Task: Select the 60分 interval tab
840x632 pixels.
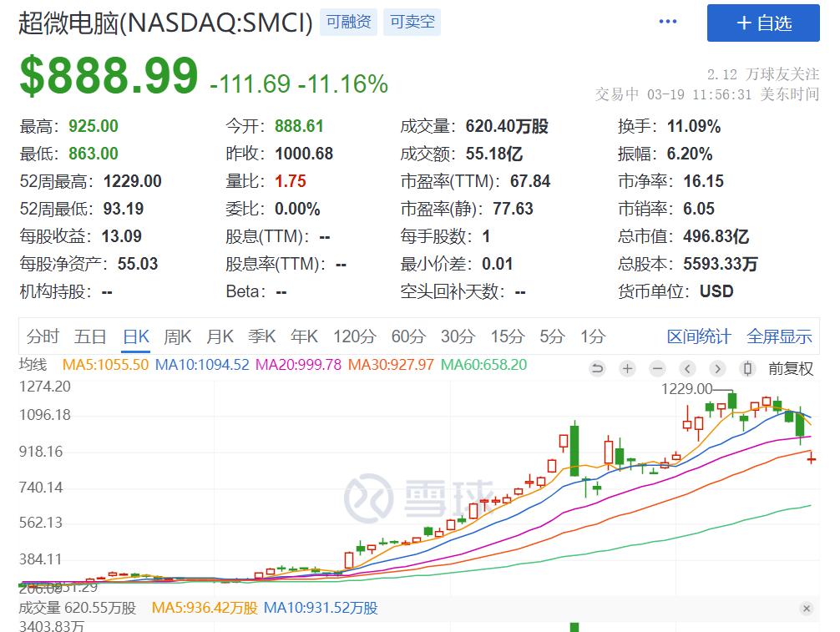Action: [407, 336]
